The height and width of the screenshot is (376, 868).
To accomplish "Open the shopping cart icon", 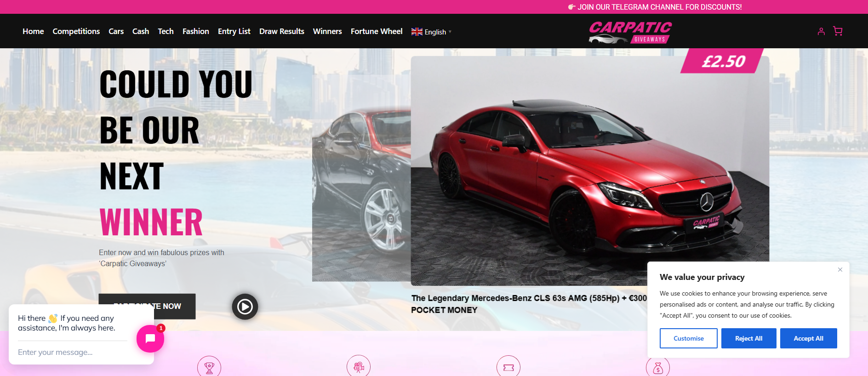I will pos(838,31).
